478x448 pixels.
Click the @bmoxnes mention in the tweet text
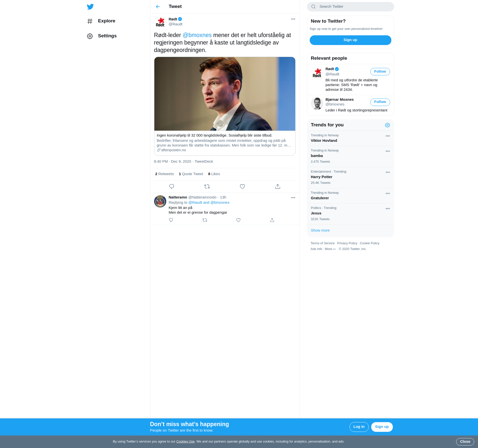coord(197,35)
